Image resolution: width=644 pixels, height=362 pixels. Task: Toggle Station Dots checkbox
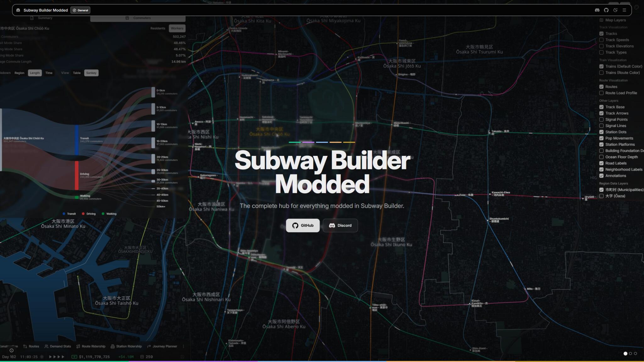(x=601, y=132)
